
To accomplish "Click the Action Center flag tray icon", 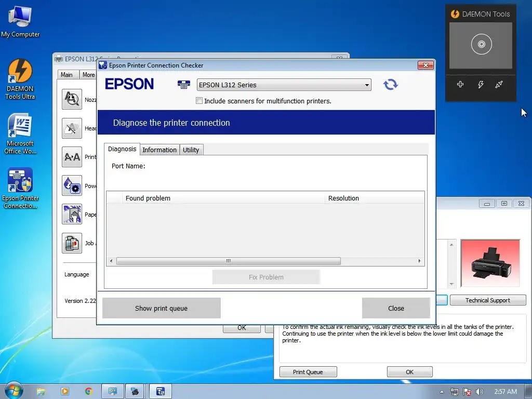I will tap(467, 392).
